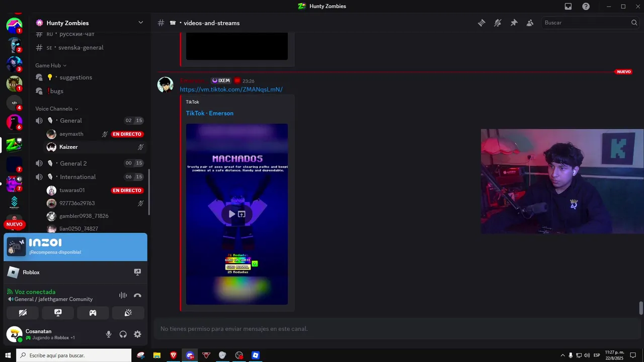The image size is (644, 362).
Task: Open the code-bracket server icon
Action: click(x=14, y=103)
